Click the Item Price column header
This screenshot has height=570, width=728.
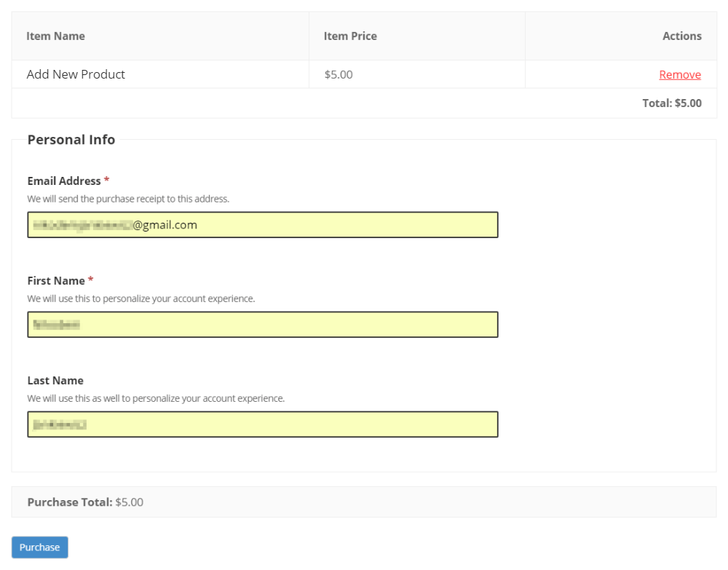[x=350, y=36]
